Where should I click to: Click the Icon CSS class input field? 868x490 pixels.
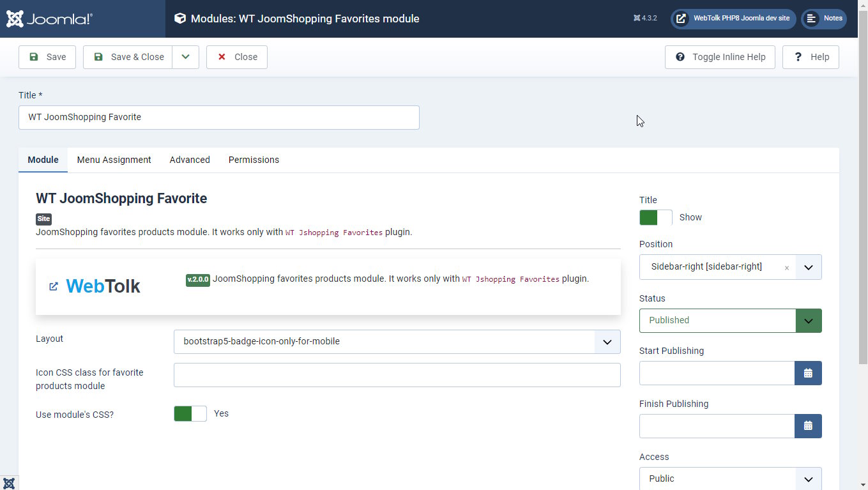point(397,375)
